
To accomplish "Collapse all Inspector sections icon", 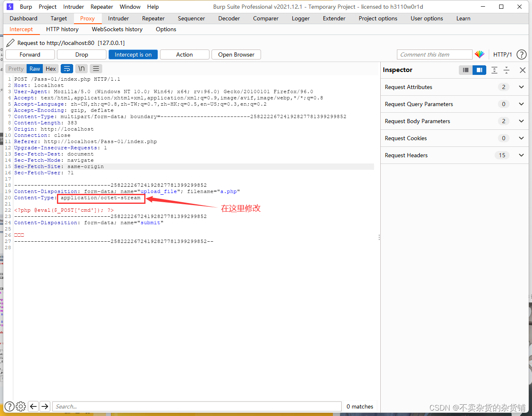I will (507, 70).
